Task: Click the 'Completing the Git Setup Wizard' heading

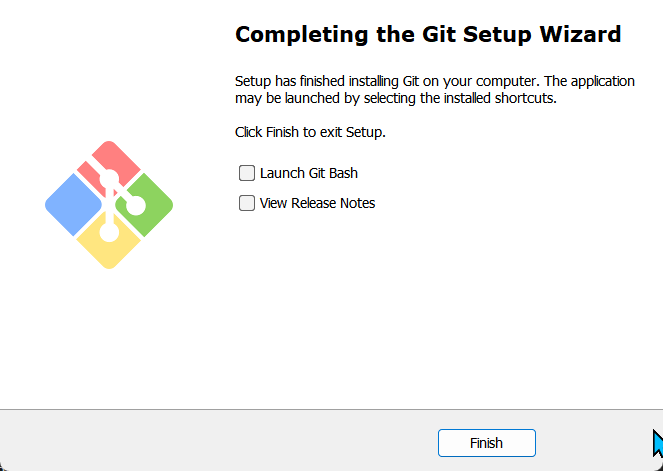Action: pyautogui.click(x=428, y=34)
